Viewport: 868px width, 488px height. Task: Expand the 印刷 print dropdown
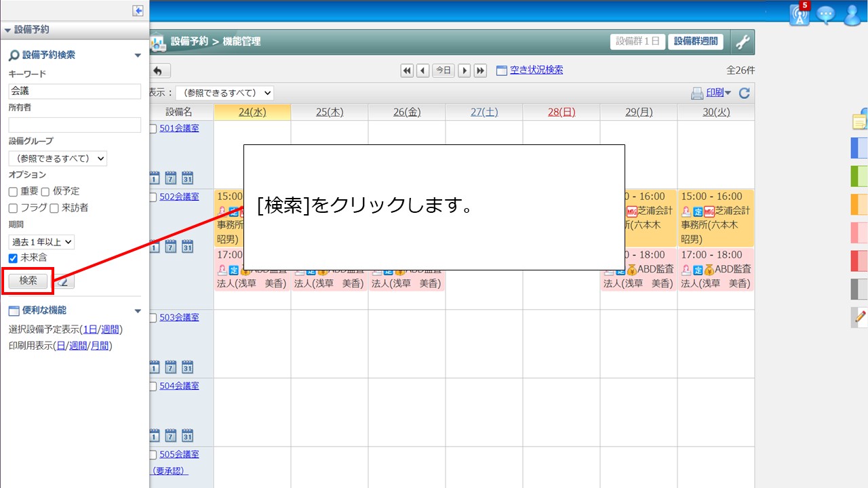717,93
